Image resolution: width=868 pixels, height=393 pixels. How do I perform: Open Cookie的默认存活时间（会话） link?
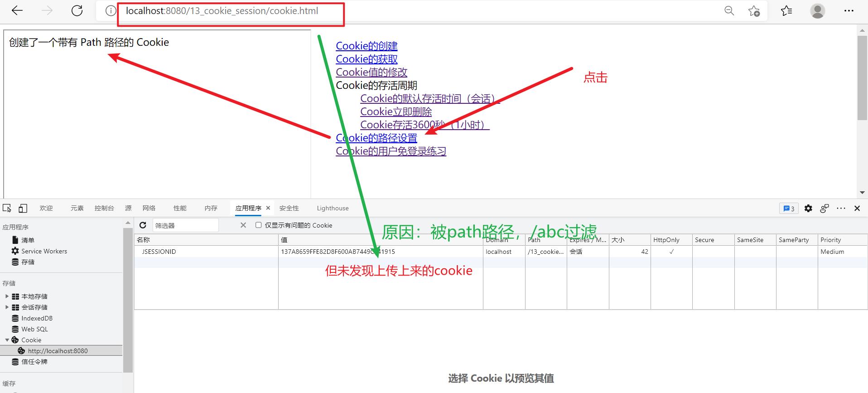tap(430, 98)
